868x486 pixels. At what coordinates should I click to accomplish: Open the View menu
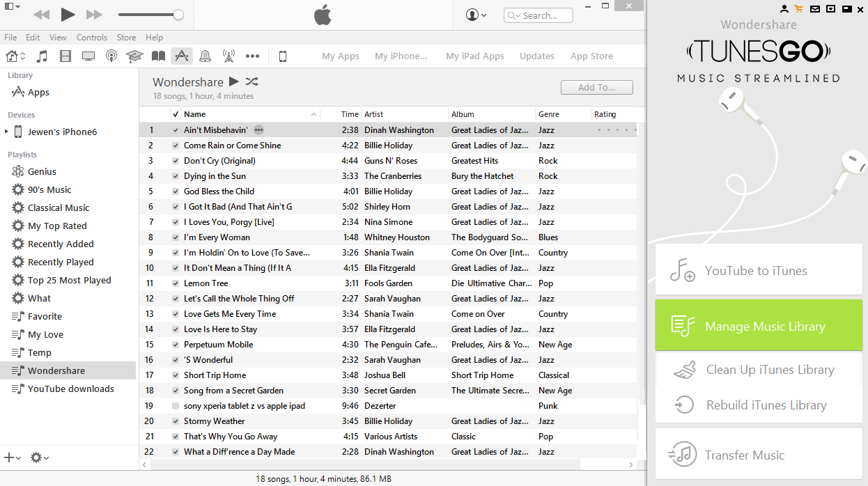click(59, 38)
